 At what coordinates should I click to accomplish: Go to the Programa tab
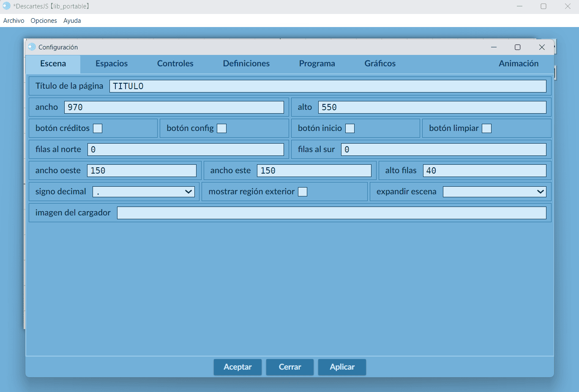click(317, 64)
